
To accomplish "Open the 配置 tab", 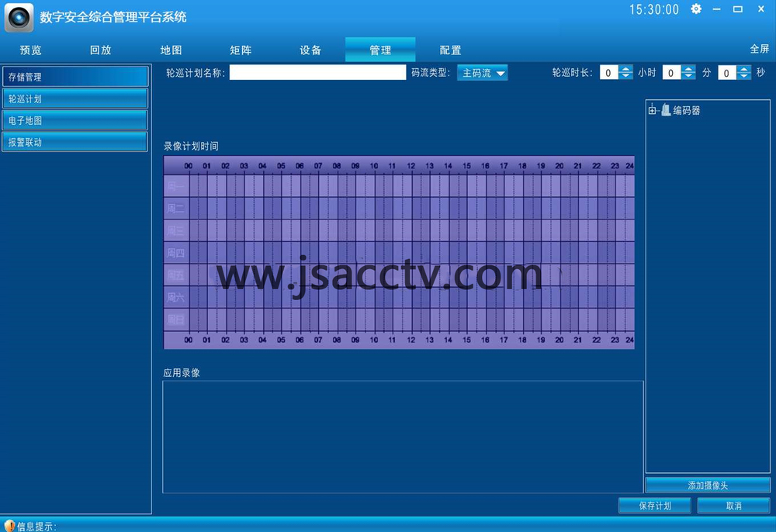I will coord(450,50).
